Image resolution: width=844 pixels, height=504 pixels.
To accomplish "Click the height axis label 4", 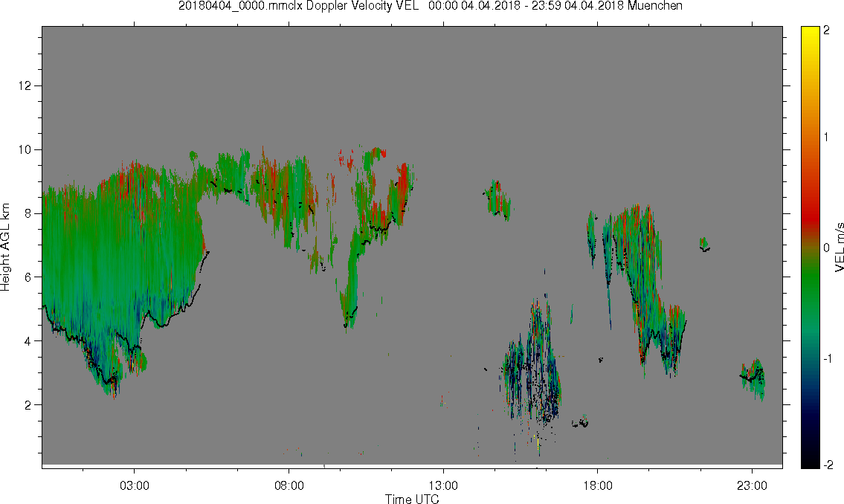I will [28, 341].
